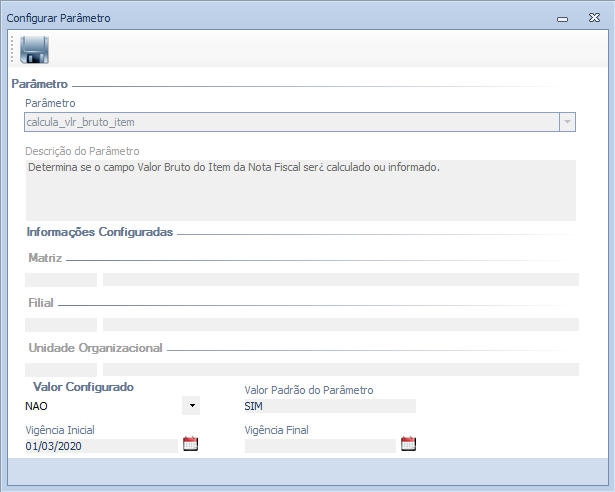
Task: Click the Unidade Organizacional code field
Action: (61, 370)
